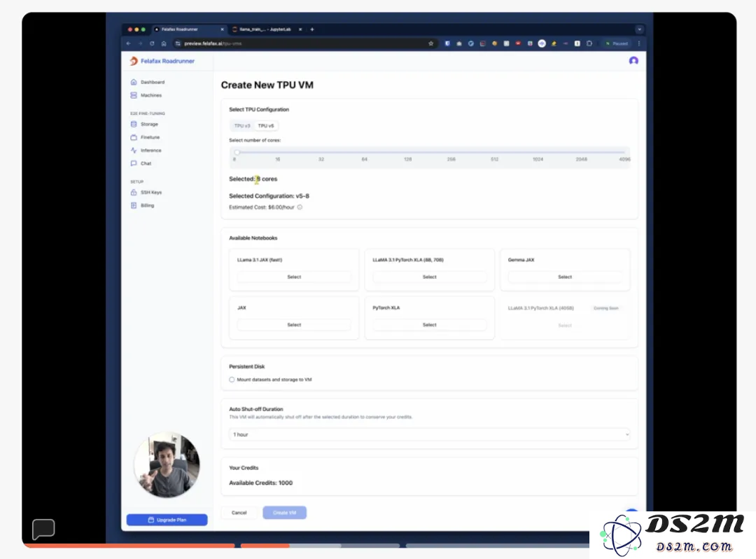756x559 pixels.
Task: Select the plain JAX notebook
Action: click(294, 325)
